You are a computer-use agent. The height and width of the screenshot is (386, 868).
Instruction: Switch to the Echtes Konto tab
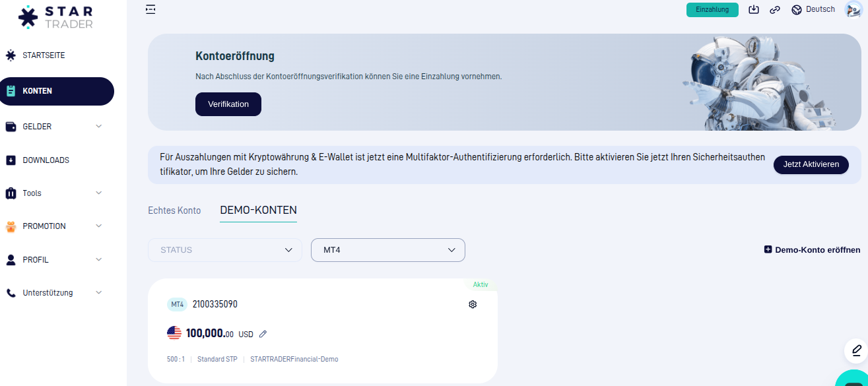pyautogui.click(x=174, y=210)
